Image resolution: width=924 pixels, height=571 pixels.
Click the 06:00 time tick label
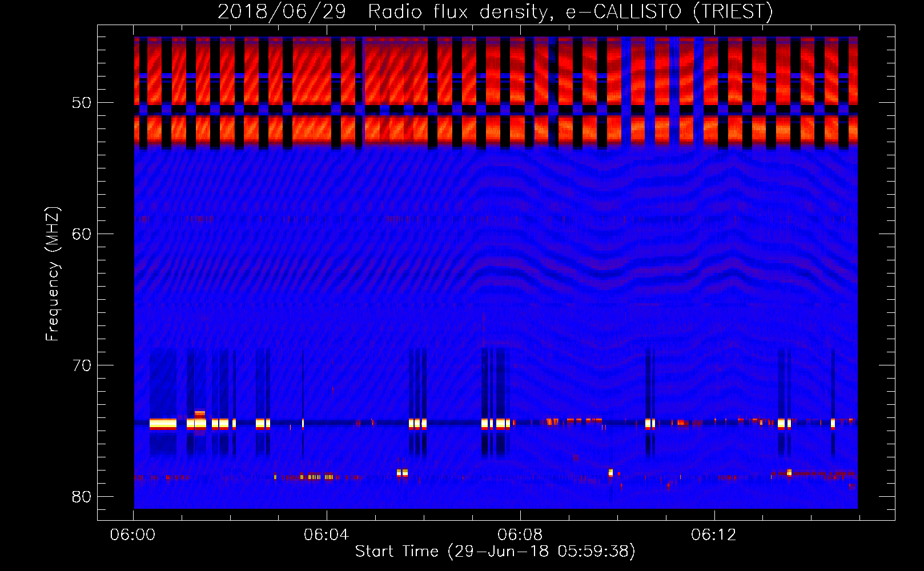tap(133, 535)
